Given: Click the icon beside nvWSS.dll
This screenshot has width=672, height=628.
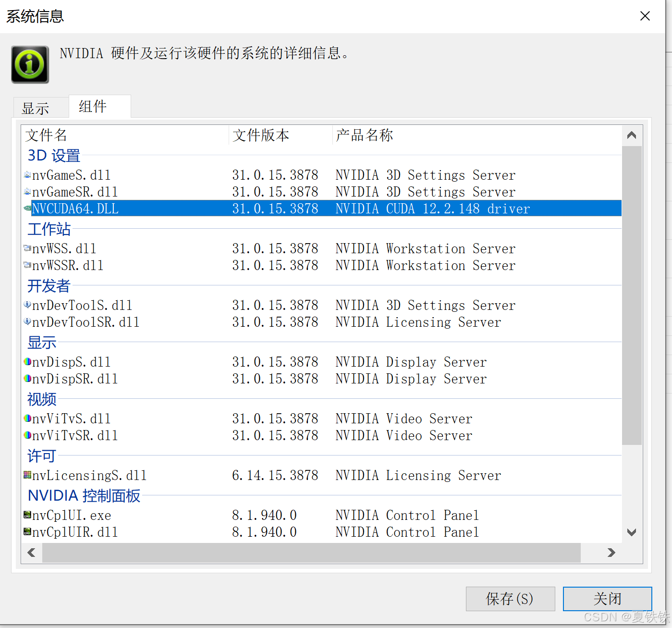Looking at the screenshot, I should pyautogui.click(x=27, y=248).
